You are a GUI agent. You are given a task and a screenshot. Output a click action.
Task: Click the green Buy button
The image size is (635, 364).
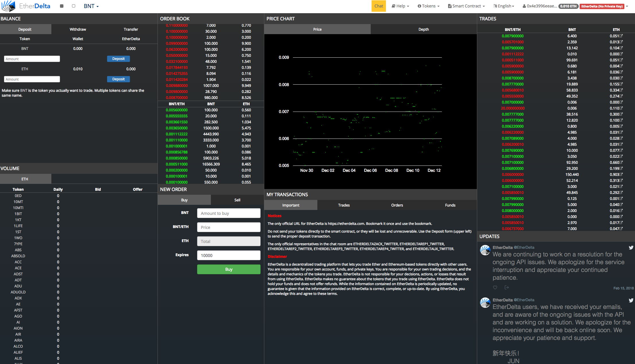pyautogui.click(x=229, y=269)
